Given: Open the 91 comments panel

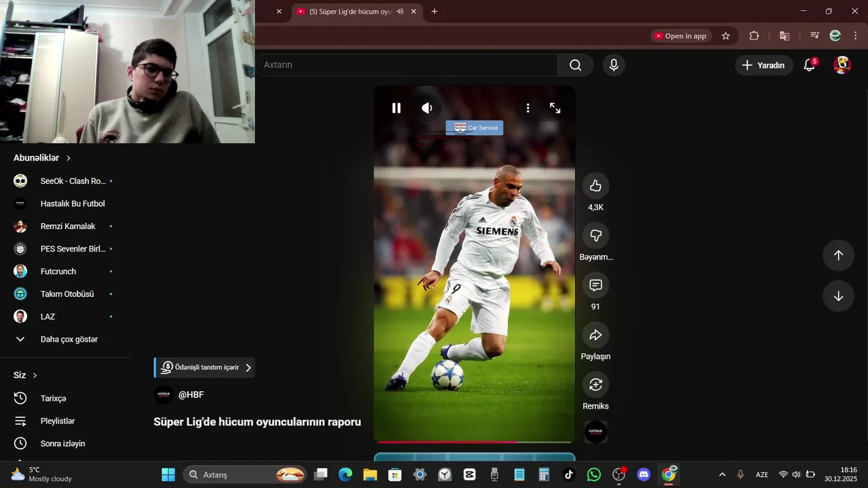Looking at the screenshot, I should pyautogui.click(x=595, y=285).
